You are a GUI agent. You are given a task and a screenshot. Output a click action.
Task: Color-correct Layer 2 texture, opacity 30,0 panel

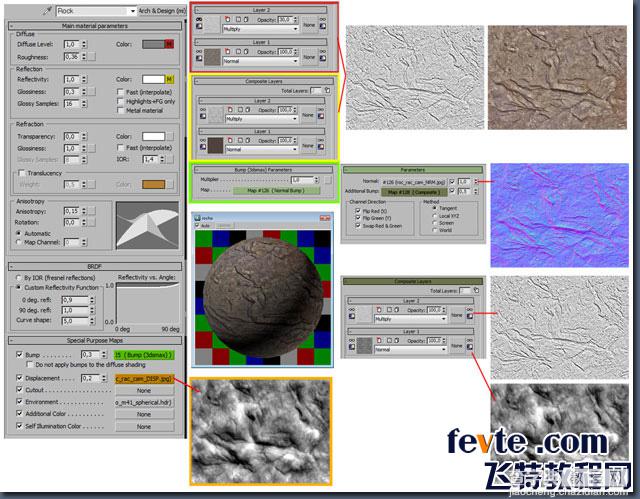pyautogui.click(x=199, y=26)
